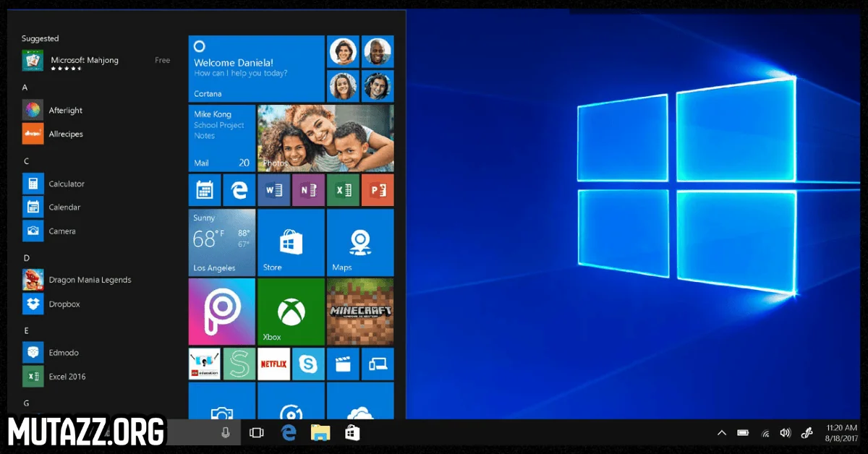Click the Cortana microphone in the taskbar
868x454 pixels.
pos(226,432)
